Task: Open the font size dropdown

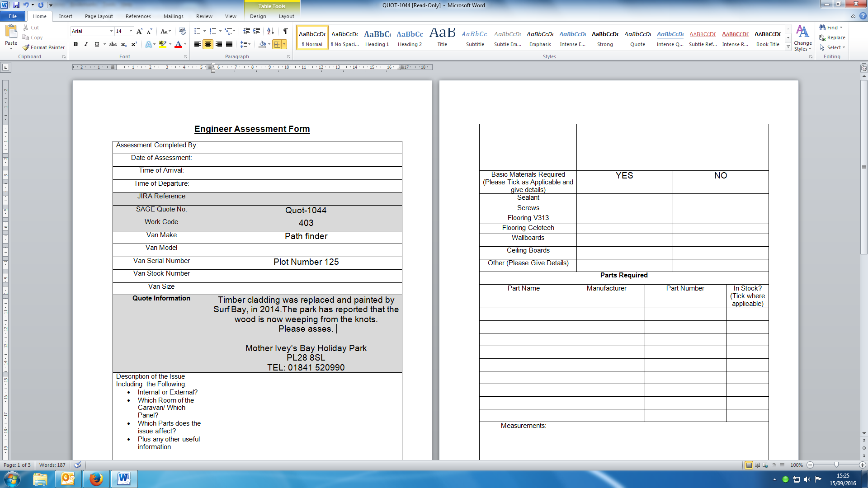Action: pos(131,31)
